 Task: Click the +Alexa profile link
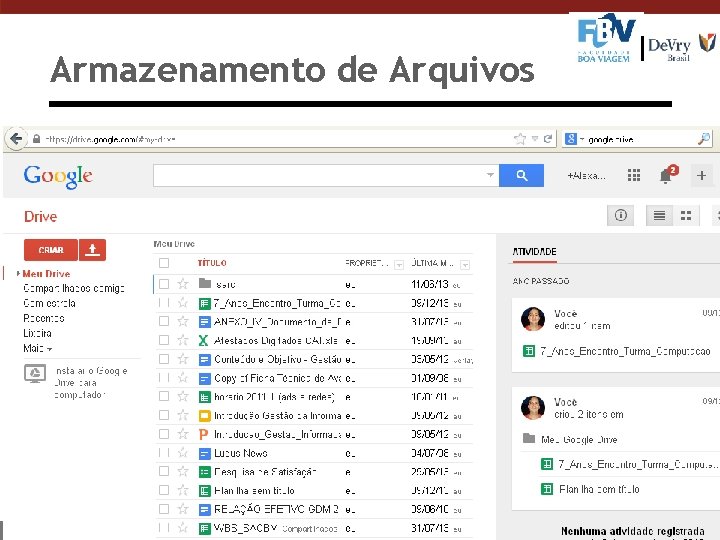click(x=586, y=175)
